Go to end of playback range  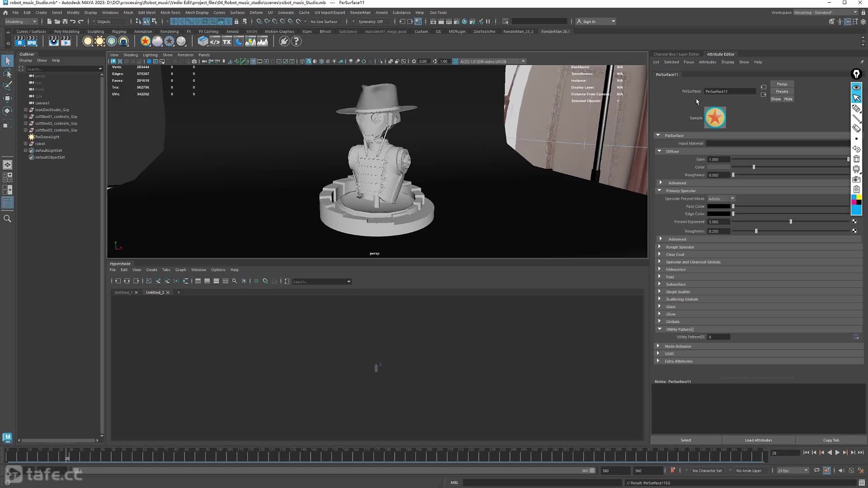coord(861,452)
